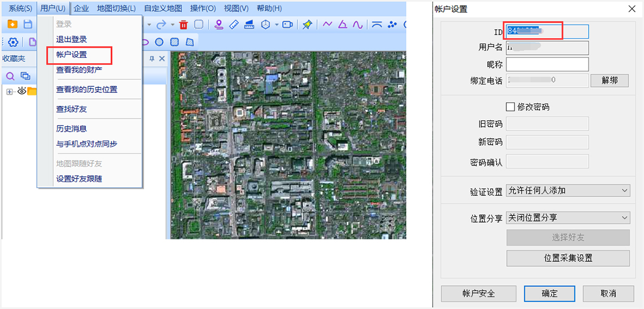Viewport: 644px width, 309px height.
Task: Click the redo arrow icon
Action: pyautogui.click(x=162, y=24)
